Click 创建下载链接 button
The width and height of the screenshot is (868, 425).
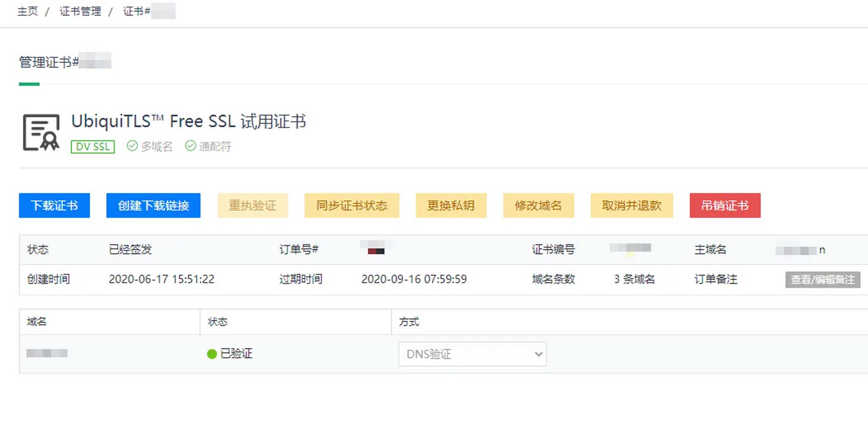(x=153, y=205)
